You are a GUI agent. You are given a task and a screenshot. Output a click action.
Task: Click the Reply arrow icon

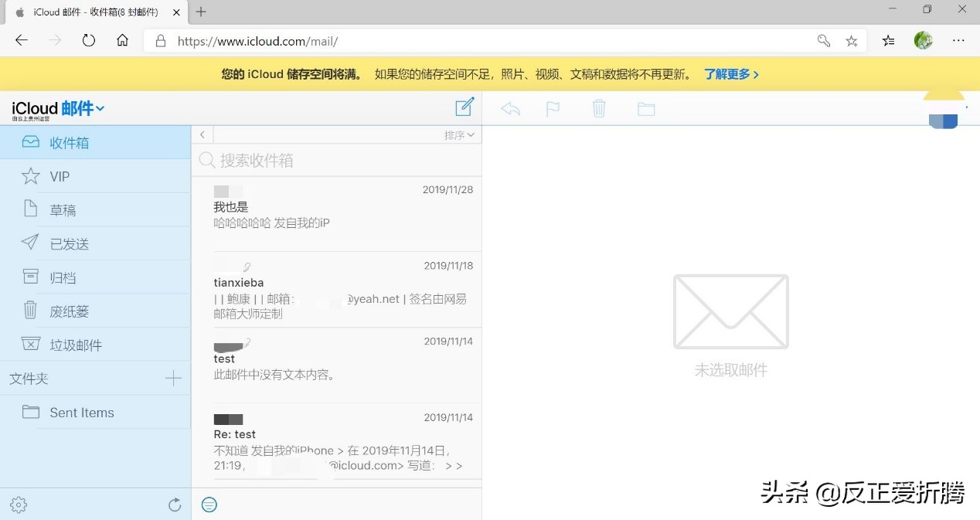point(509,108)
